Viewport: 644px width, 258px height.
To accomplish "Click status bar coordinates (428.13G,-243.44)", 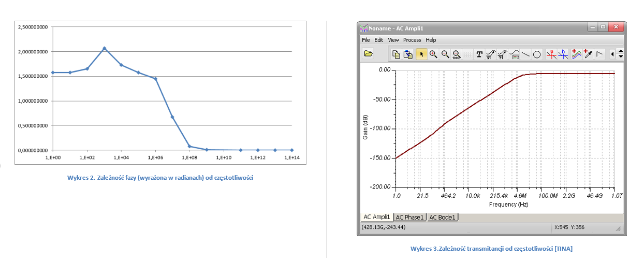I will [x=383, y=227].
